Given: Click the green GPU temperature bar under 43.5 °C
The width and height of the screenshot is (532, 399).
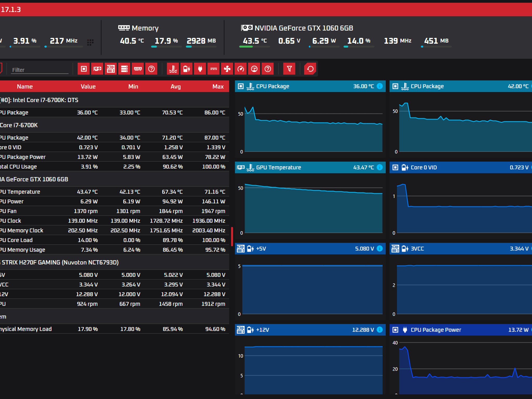Looking at the screenshot, I should pyautogui.click(x=255, y=47).
